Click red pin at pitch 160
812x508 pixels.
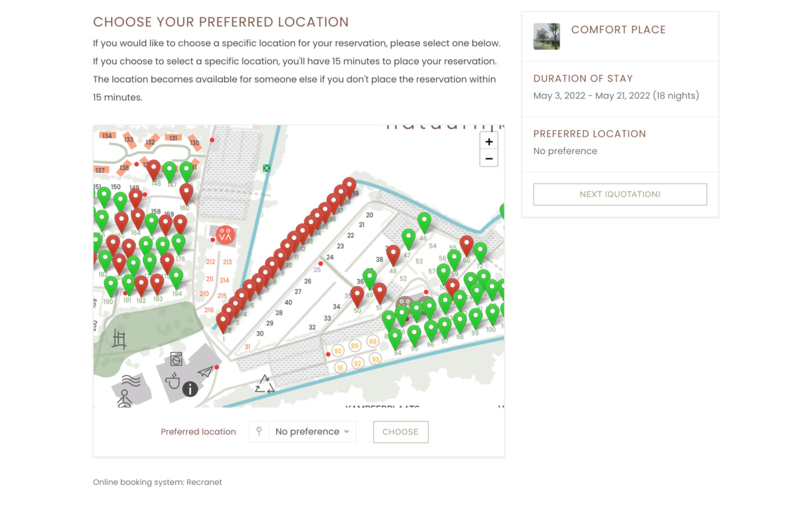[186, 193]
